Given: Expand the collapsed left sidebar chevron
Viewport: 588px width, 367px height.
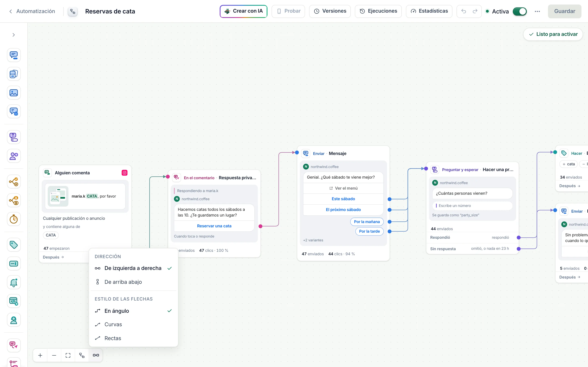Looking at the screenshot, I should 14,35.
